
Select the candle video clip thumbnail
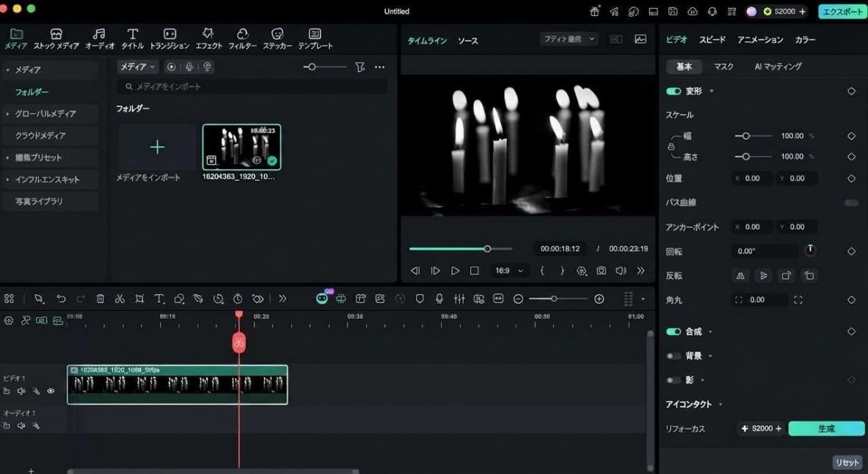tap(242, 147)
